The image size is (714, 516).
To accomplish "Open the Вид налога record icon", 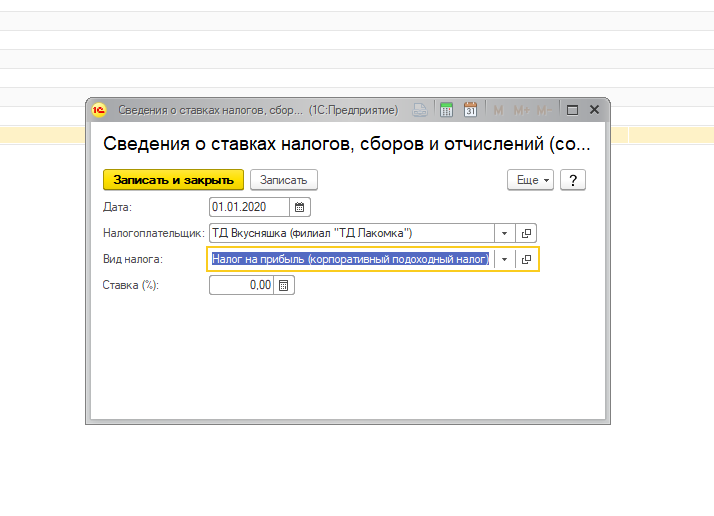I will point(526,259).
